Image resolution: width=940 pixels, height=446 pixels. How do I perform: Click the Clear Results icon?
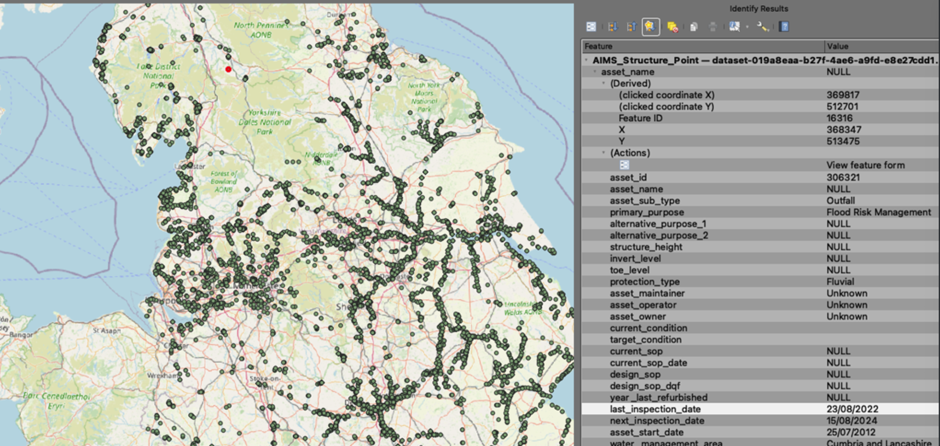672,27
